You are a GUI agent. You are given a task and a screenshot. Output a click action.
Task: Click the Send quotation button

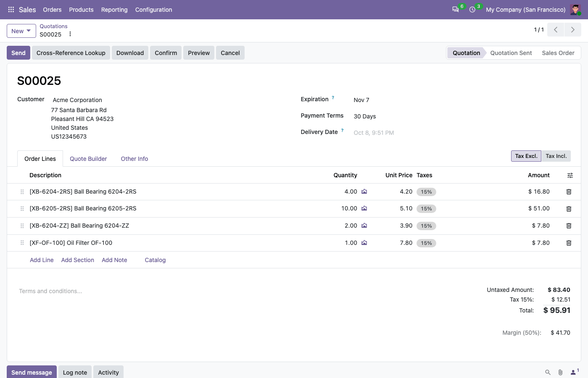tap(18, 53)
